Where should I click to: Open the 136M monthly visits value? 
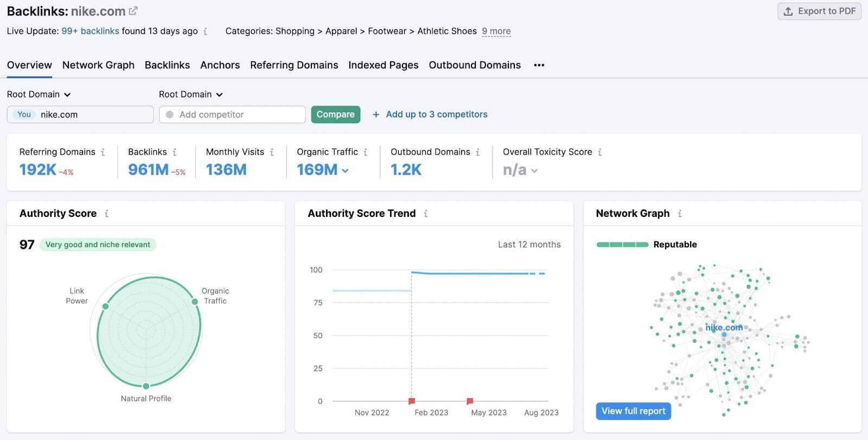pyautogui.click(x=226, y=170)
